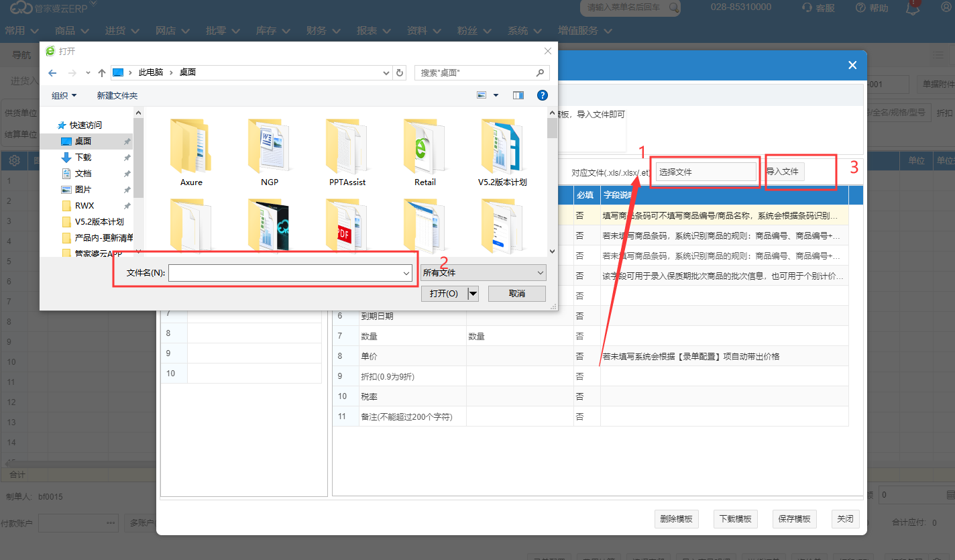Click the 折扣(0.9为9折) field row
955x560 pixels.
click(590, 376)
